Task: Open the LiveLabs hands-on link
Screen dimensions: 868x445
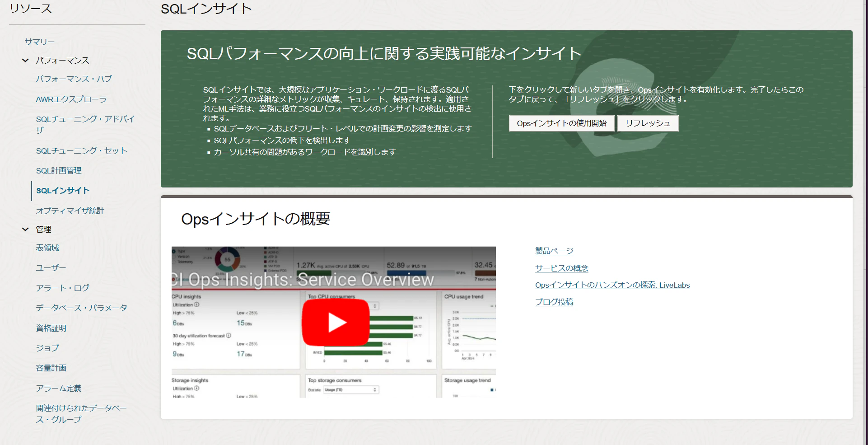Action: point(612,285)
